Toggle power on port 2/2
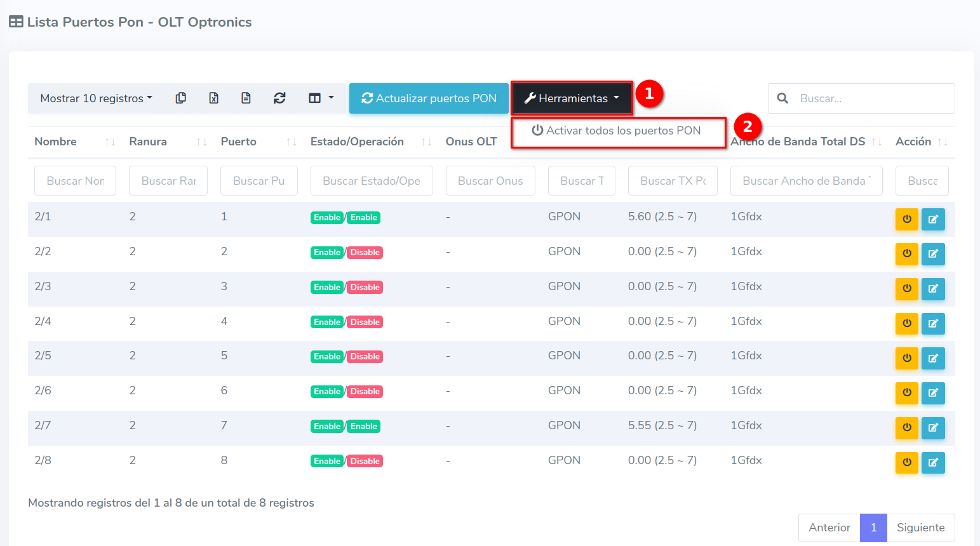The height and width of the screenshot is (546, 980). point(906,253)
